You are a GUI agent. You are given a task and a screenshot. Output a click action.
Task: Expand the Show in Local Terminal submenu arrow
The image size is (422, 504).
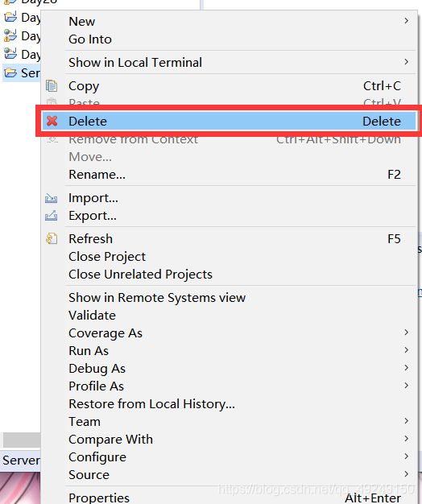tap(407, 62)
